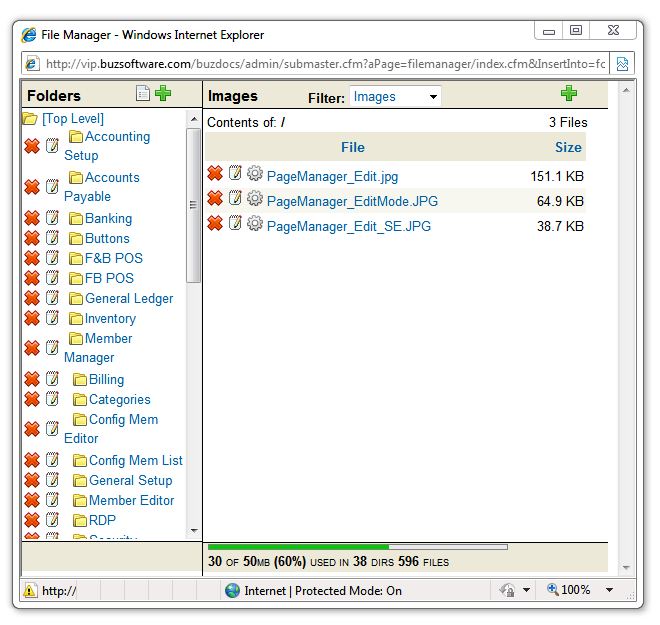Open the Top Level folder
Screen dimensions: 660x625
tap(72, 118)
